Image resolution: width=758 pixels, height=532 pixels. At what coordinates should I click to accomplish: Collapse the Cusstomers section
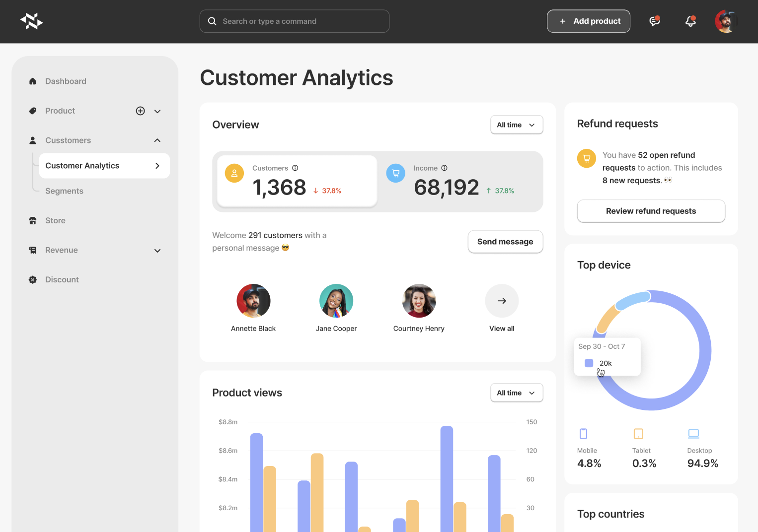click(x=157, y=140)
